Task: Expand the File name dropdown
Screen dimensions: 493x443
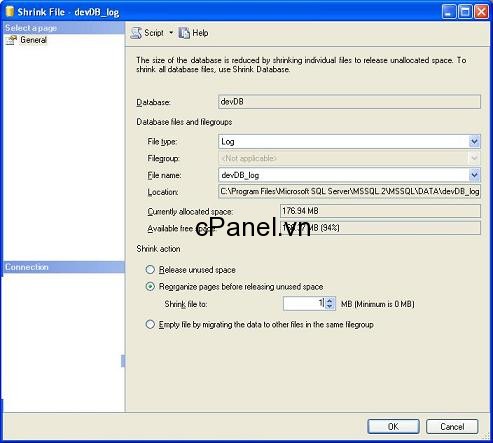Action: [x=474, y=175]
